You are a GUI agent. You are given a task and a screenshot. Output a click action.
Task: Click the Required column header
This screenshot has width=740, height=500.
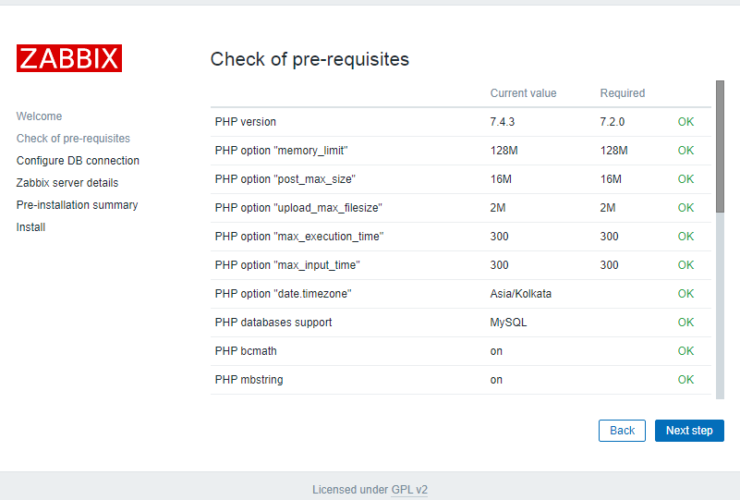tap(622, 93)
